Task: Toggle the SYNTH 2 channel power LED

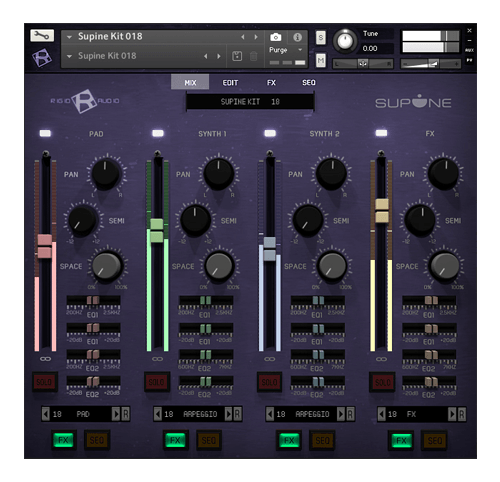Action: pyautogui.click(x=270, y=133)
